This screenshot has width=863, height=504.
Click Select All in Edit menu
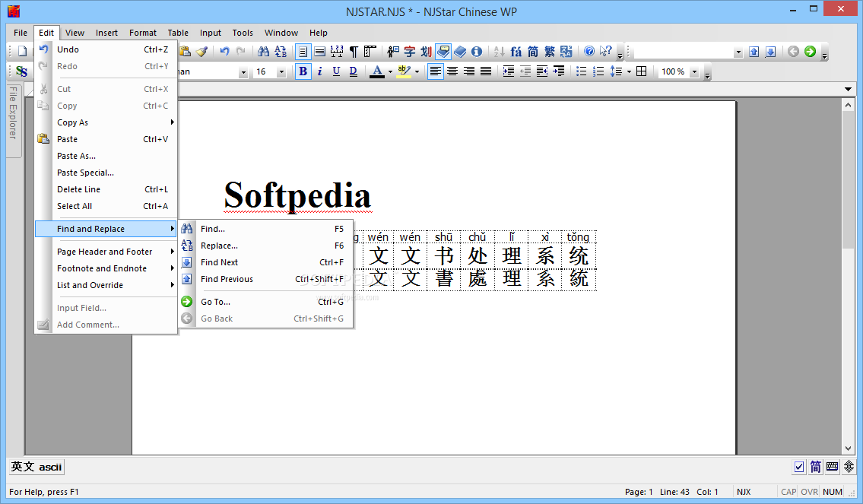[x=106, y=206]
